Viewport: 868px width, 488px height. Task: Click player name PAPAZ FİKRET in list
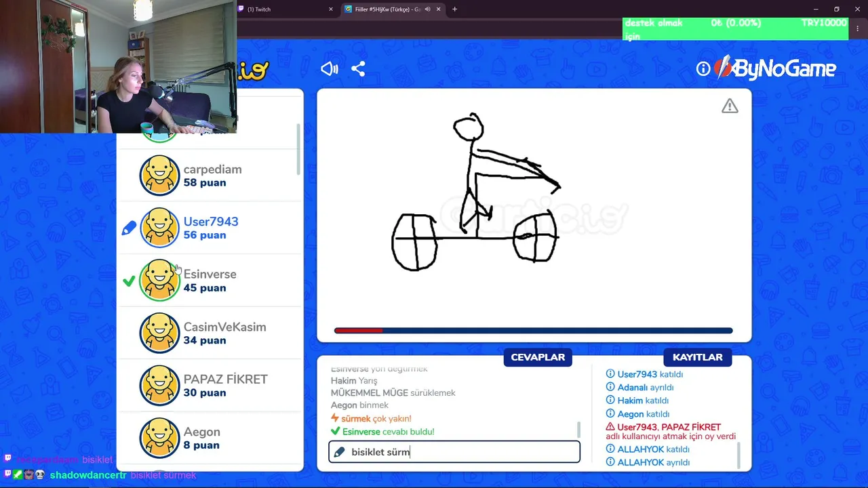pos(225,379)
